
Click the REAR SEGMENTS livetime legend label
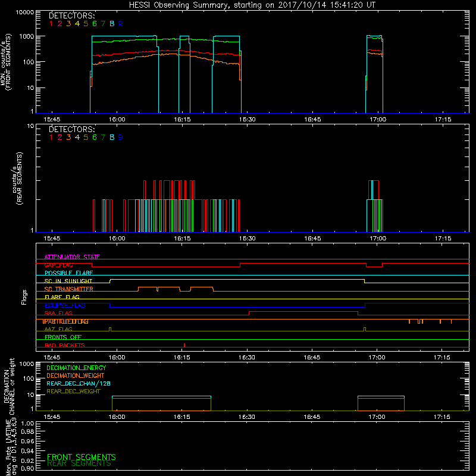pyautogui.click(x=79, y=464)
